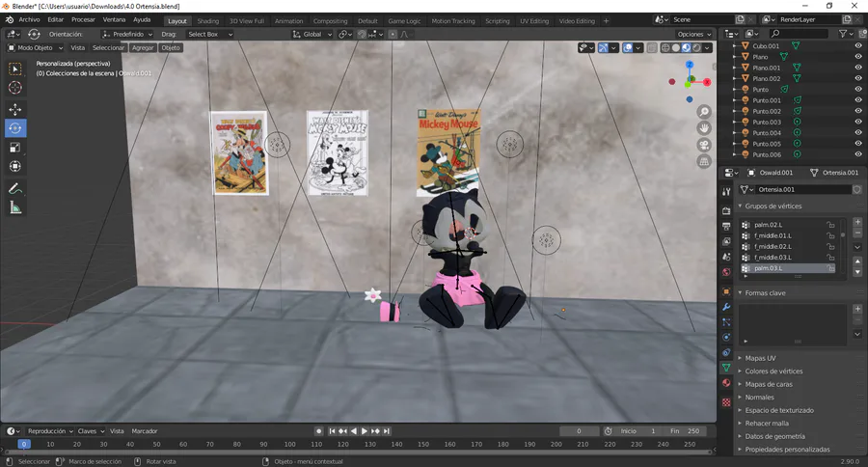Viewport: 868px width, 467px height.
Task: Toggle visibility of Plano.002
Action: (x=858, y=79)
